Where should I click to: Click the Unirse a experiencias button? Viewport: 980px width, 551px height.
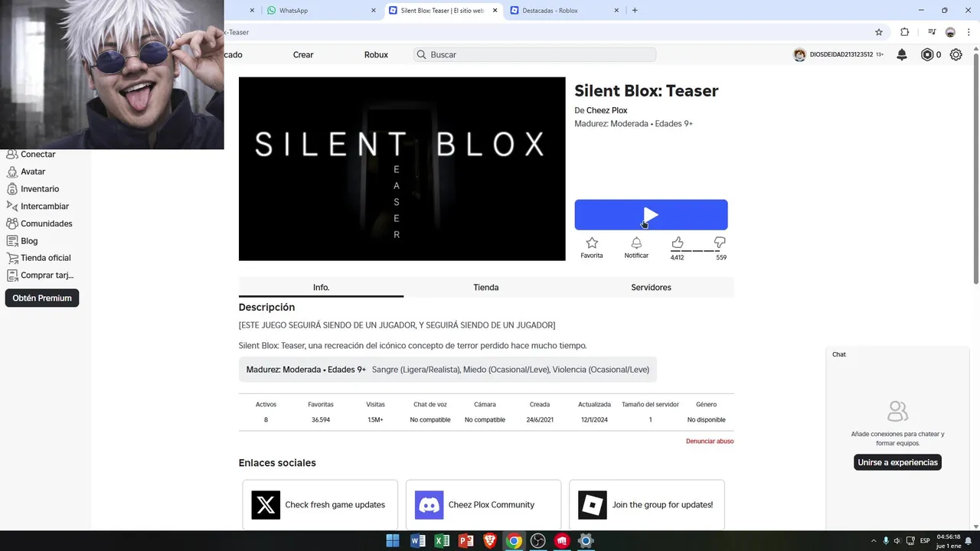[x=897, y=462]
